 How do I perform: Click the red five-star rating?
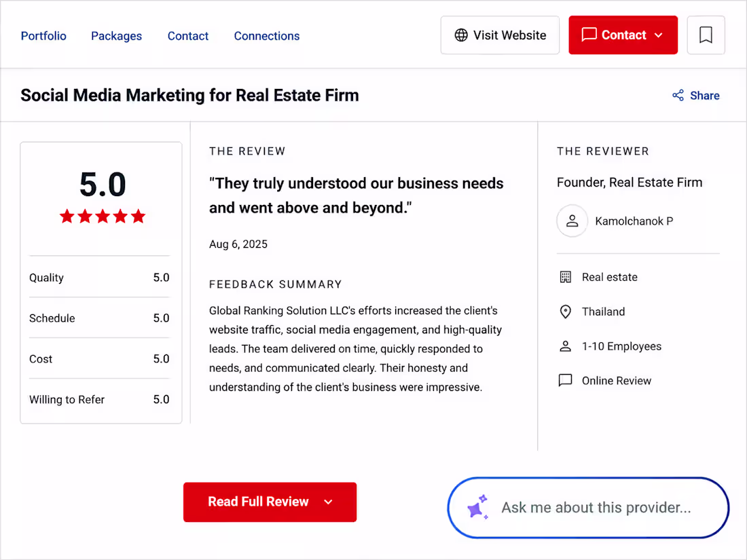[x=103, y=217]
